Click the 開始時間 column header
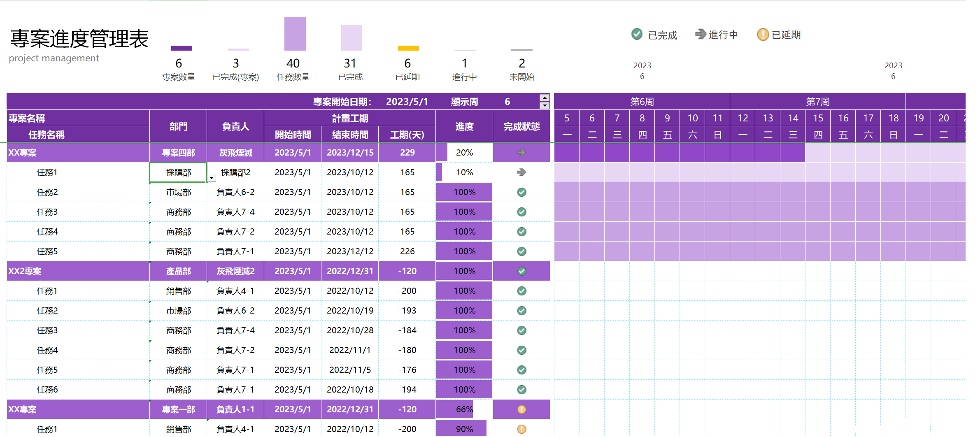 pyautogui.click(x=293, y=135)
